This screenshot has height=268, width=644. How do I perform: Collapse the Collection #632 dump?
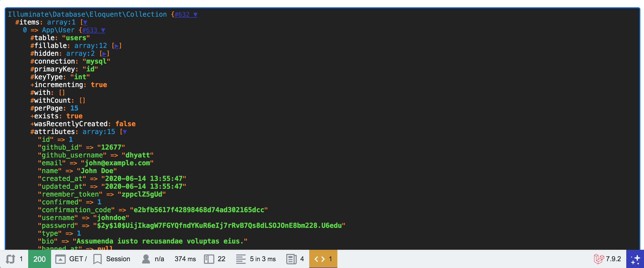(x=186, y=15)
